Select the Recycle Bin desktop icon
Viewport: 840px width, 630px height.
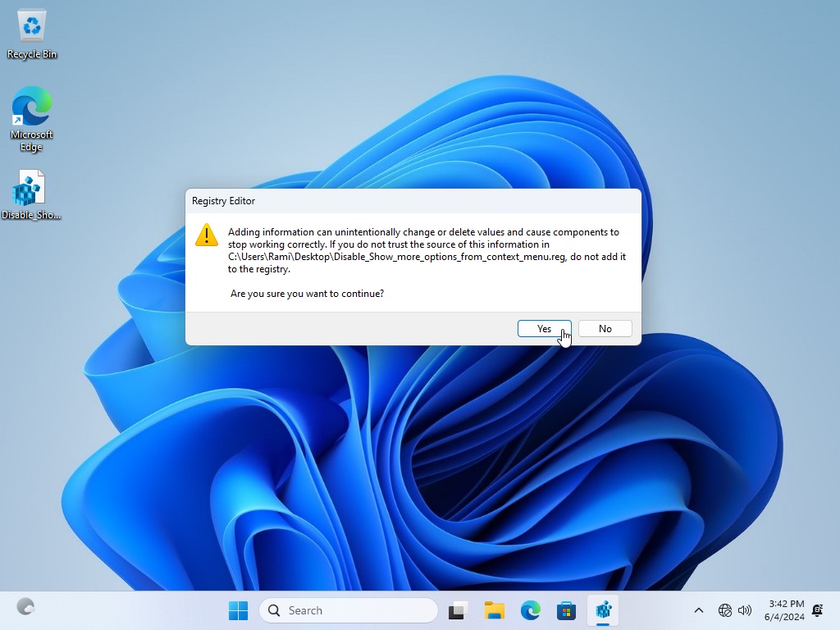(x=32, y=34)
